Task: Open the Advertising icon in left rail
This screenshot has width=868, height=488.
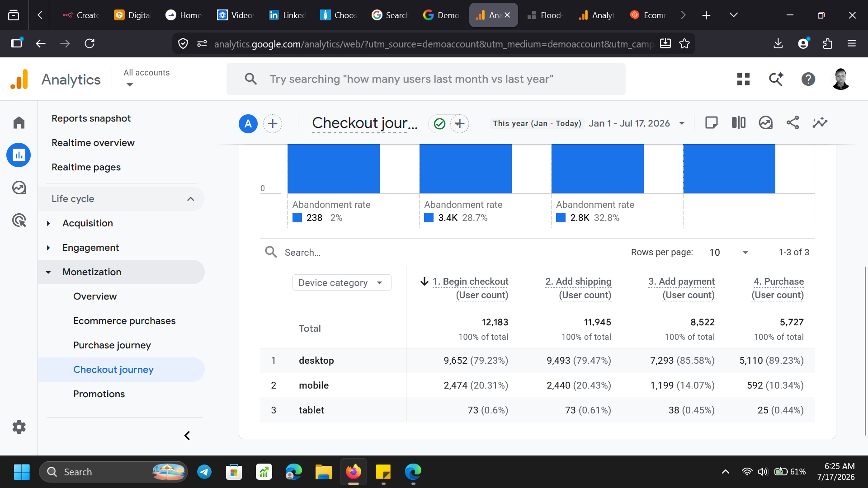Action: click(19, 220)
